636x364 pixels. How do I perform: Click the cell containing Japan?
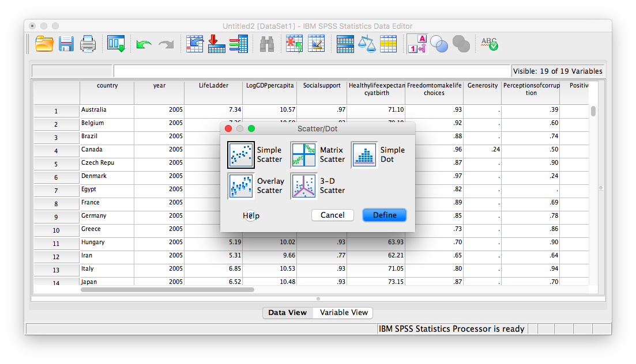click(x=107, y=282)
